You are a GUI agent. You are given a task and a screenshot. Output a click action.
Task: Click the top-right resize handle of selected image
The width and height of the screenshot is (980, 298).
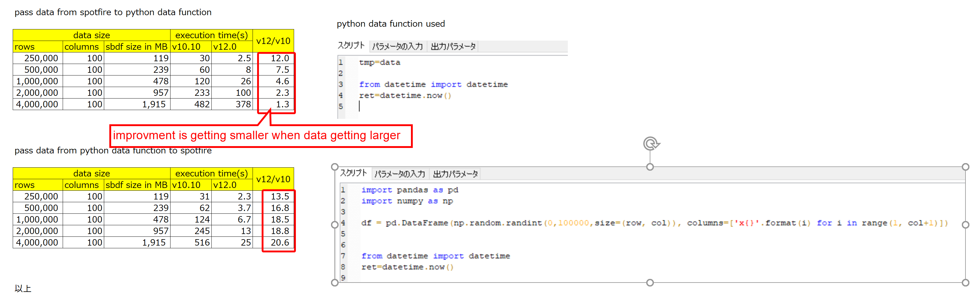(x=965, y=167)
